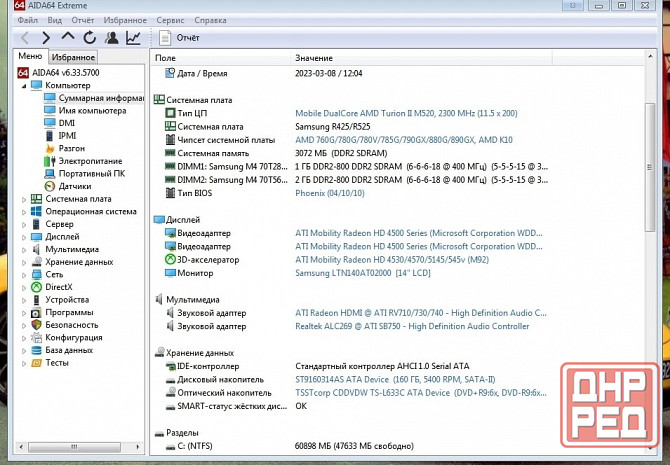The image size is (670, 465).
Task: Select the Датчики sensor item
Action: [x=74, y=186]
